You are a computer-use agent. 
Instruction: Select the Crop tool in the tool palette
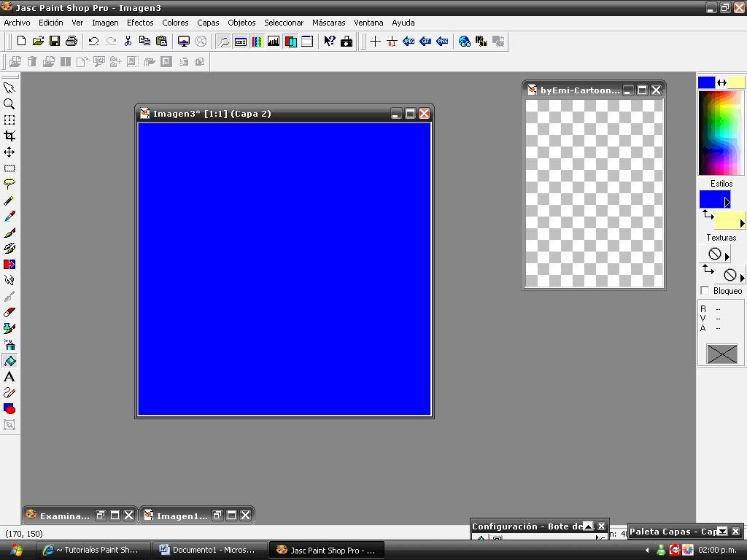[x=9, y=136]
